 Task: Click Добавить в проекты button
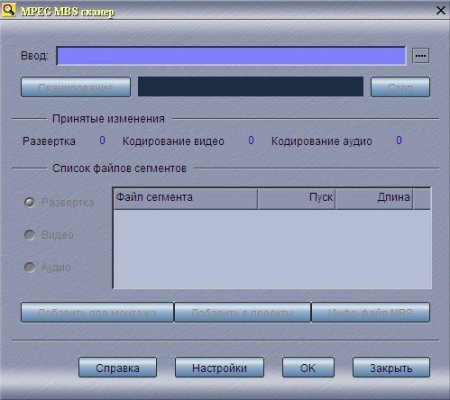pos(243,312)
